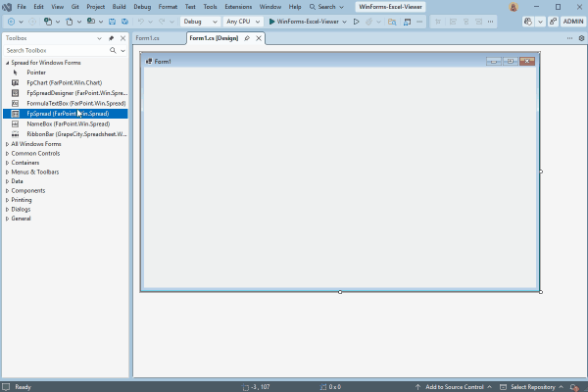Open the Copilot dropdown arrow
588x392 pixels.
[540, 22]
